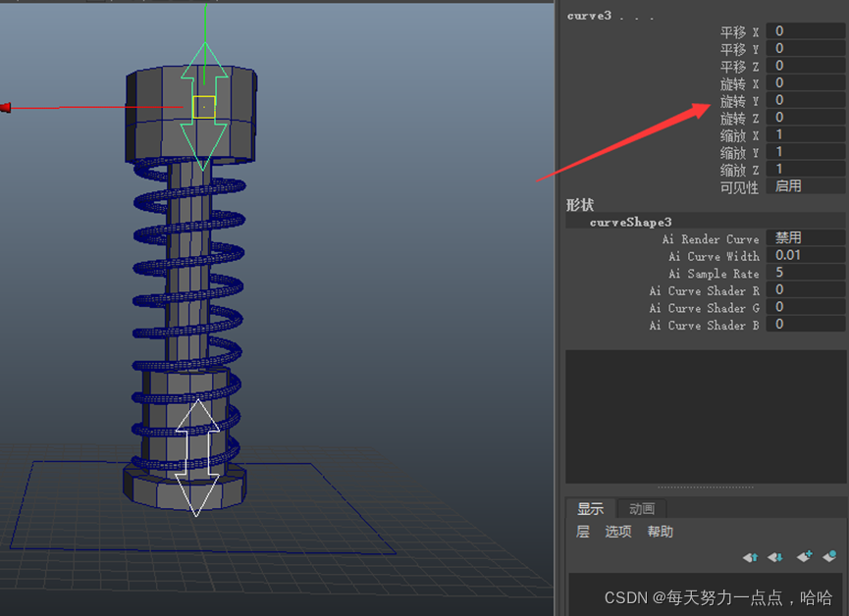The image size is (849, 616).
Task: Select the 缩放 Z attribute label
Action: 740,170
